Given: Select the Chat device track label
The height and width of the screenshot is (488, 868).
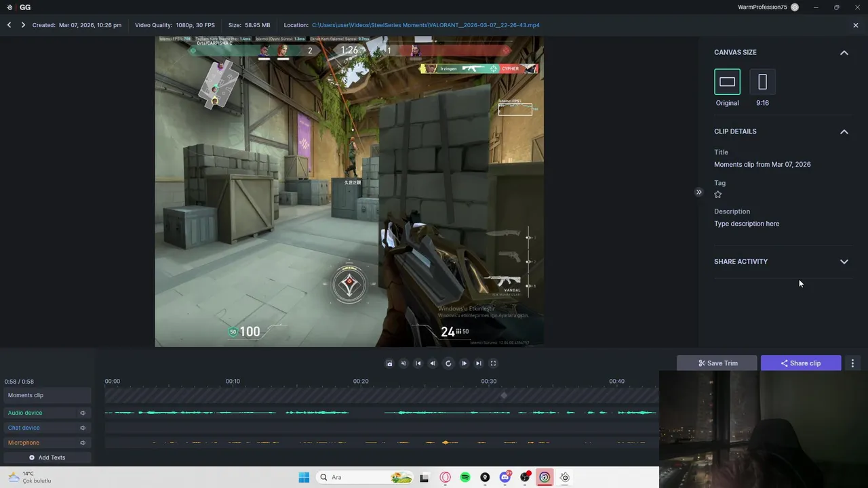Looking at the screenshot, I should 24,428.
